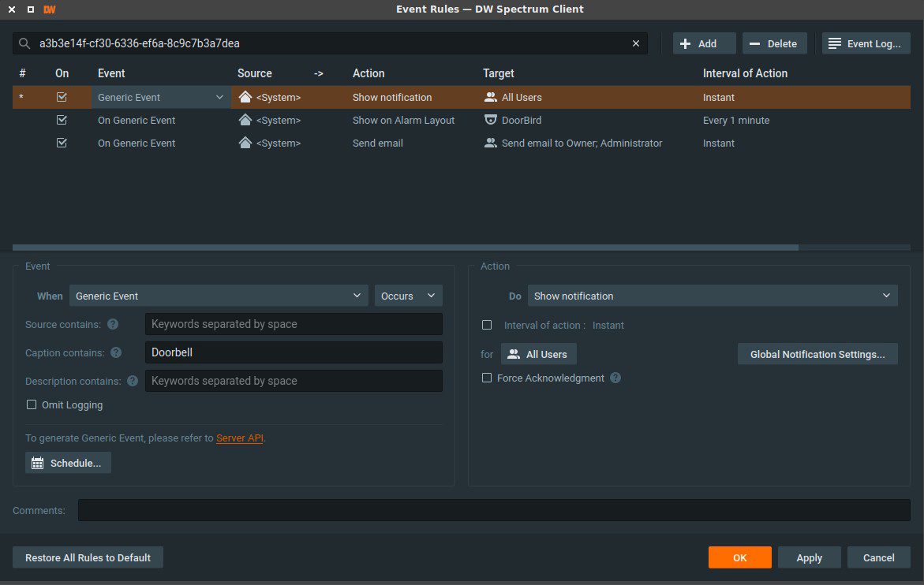Focus the Caption contains field
The width and height of the screenshot is (924, 585).
click(x=294, y=352)
